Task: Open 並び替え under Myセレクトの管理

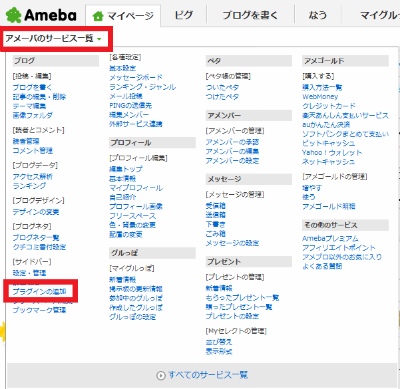Action: 219,342
